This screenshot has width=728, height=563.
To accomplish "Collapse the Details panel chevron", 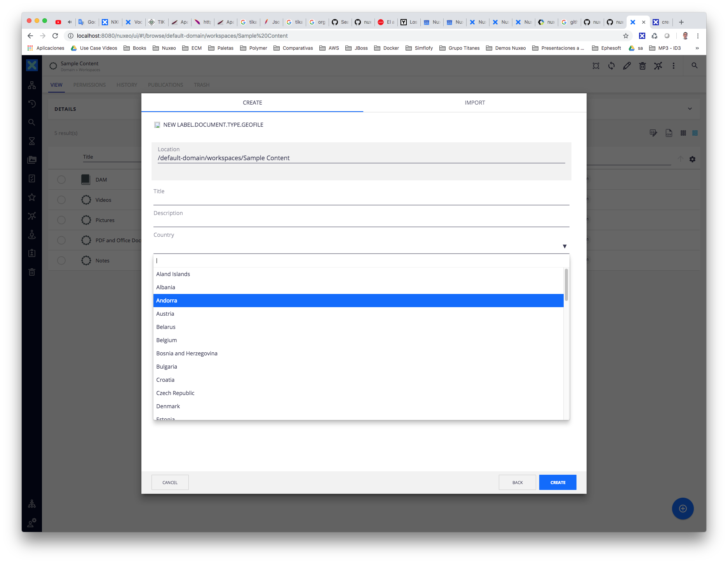I will [x=690, y=108].
